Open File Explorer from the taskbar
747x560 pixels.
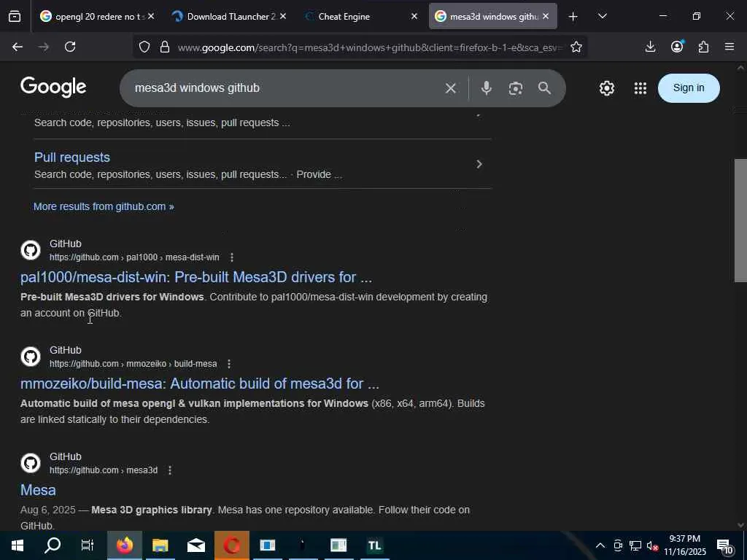(x=160, y=545)
